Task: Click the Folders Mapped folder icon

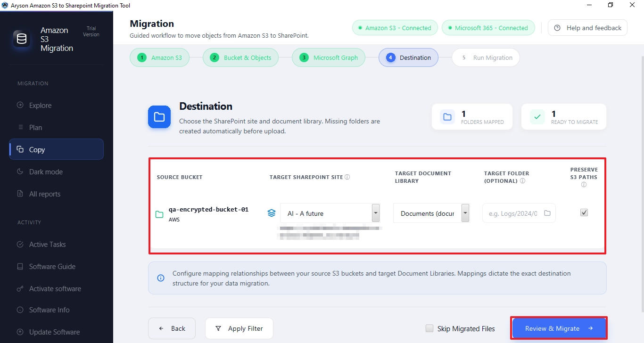Action: [447, 117]
